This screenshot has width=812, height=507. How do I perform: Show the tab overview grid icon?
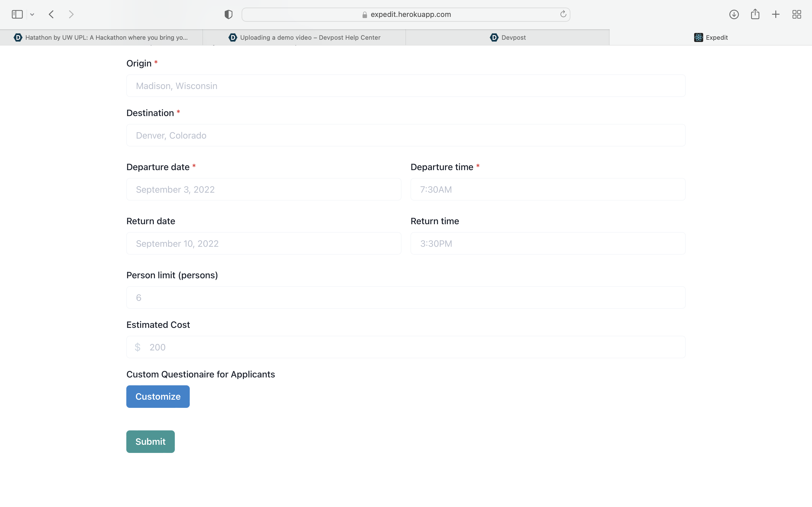(796, 14)
